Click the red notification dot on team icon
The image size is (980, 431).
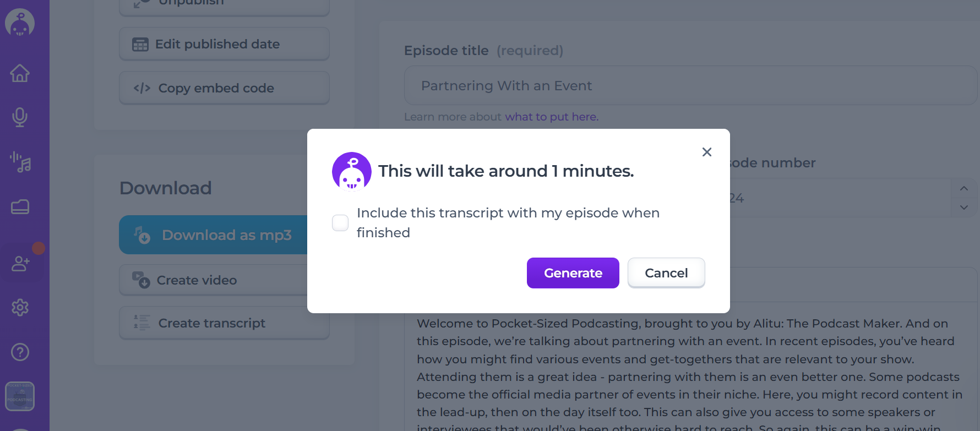pyautogui.click(x=39, y=248)
